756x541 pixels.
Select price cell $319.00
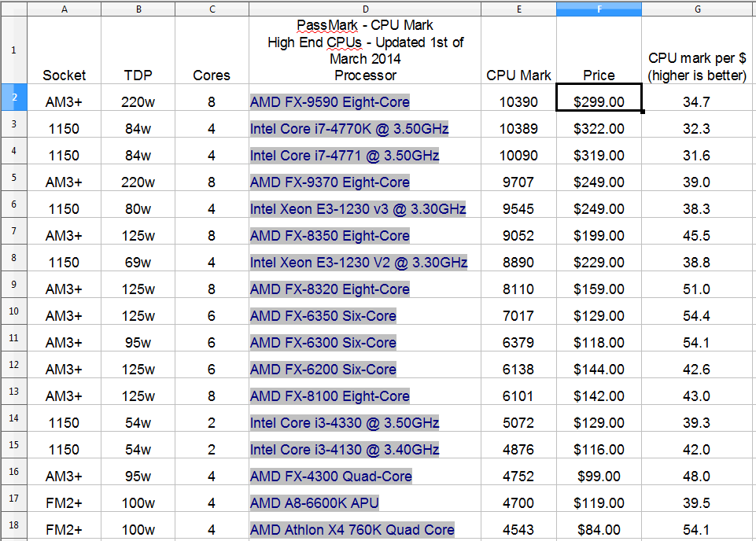(599, 151)
